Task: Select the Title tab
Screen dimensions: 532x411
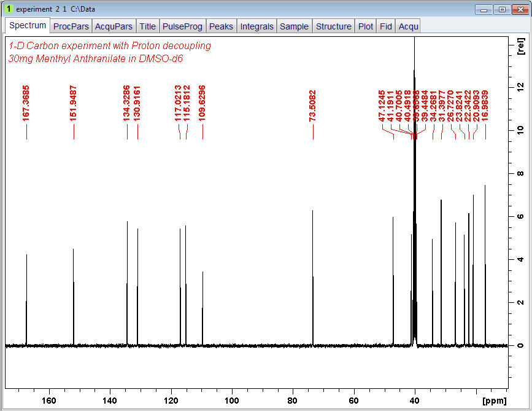Action: (148, 26)
